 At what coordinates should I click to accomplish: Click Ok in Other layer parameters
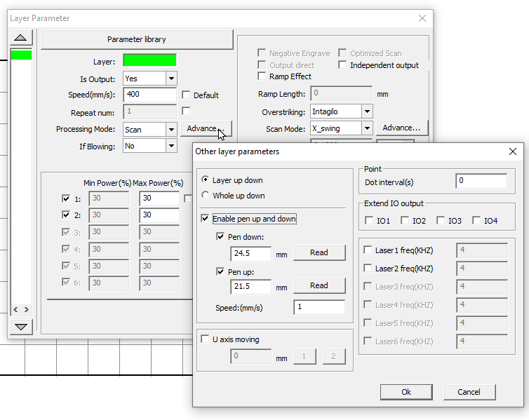pos(406,392)
